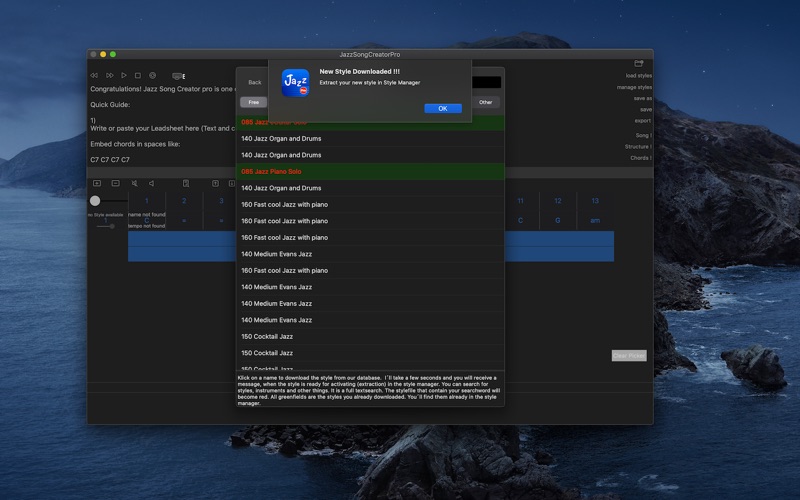Click the Embed chords in spaces like: line

pos(135,144)
